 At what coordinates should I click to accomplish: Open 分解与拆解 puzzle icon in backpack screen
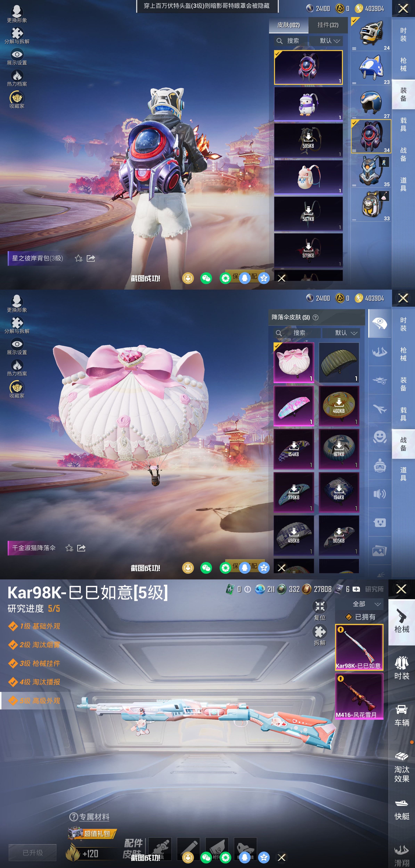coord(17,33)
